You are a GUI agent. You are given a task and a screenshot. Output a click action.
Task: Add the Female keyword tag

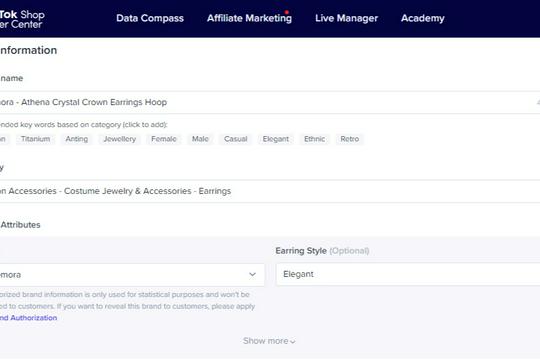click(164, 139)
